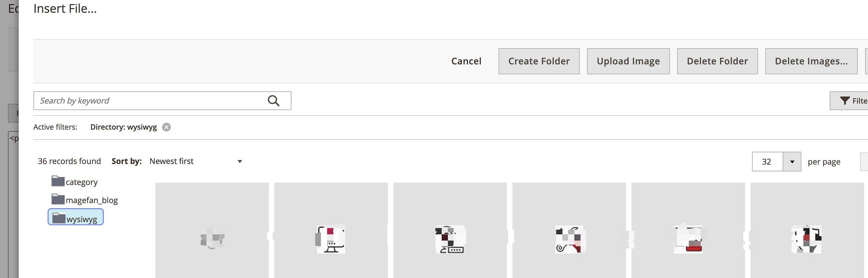Click the magefan_blog folder icon
Screen dimensions: 868x278
pos(58,199)
